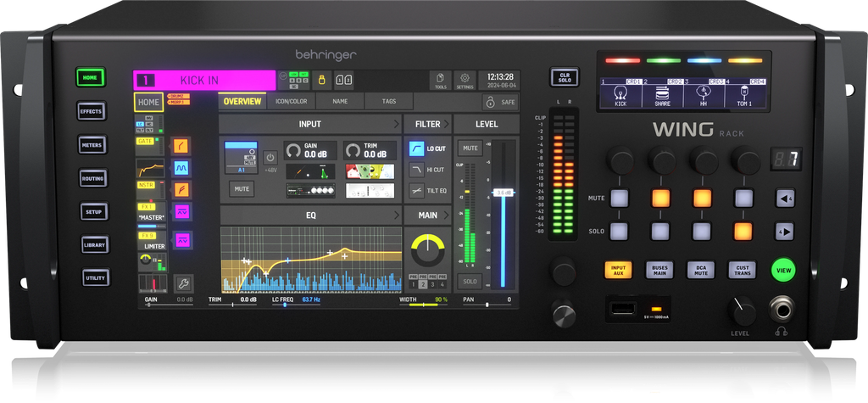Click the green VIEW button
Screen dimensions: 868x403
tap(783, 271)
